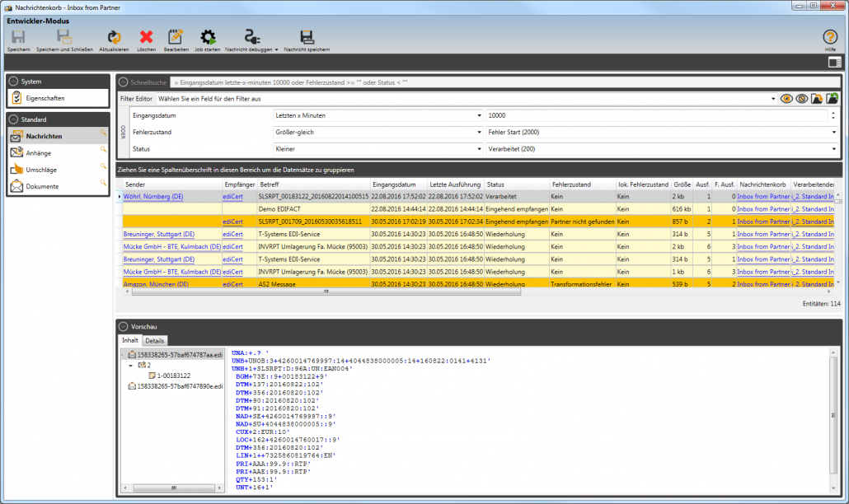This screenshot has width=849, height=504.
Task: Click crossed-out eye clear-filter icon
Action: (x=801, y=99)
